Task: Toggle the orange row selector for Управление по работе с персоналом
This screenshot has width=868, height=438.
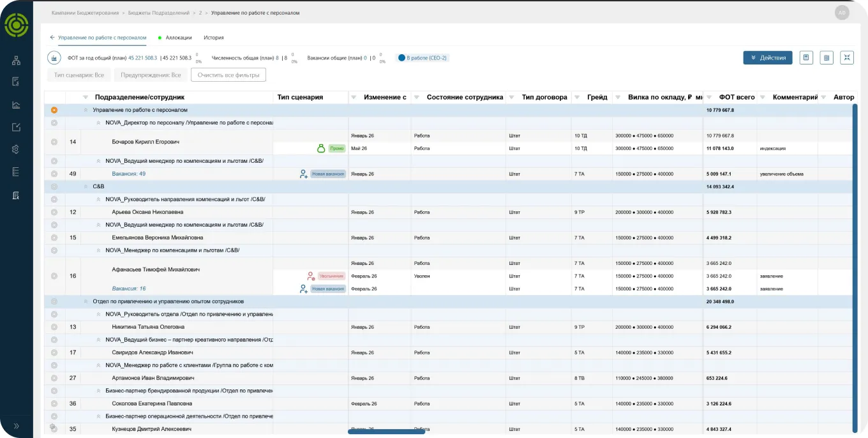Action: [54, 110]
